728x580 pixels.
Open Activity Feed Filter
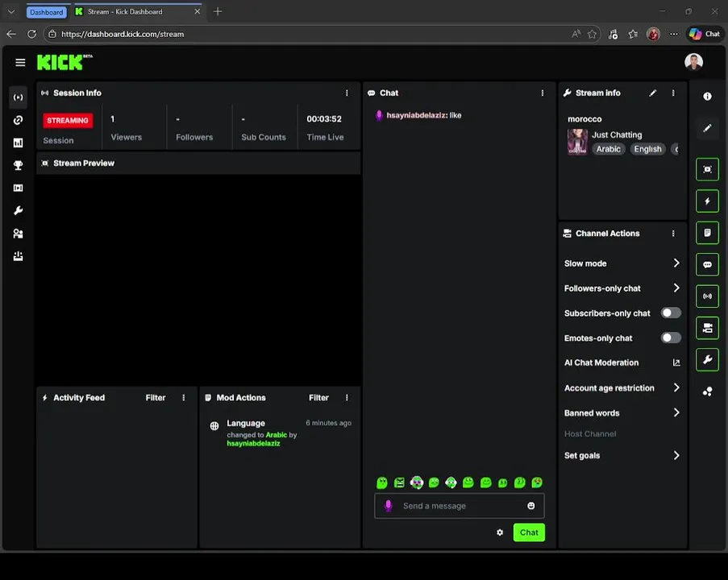tap(155, 398)
